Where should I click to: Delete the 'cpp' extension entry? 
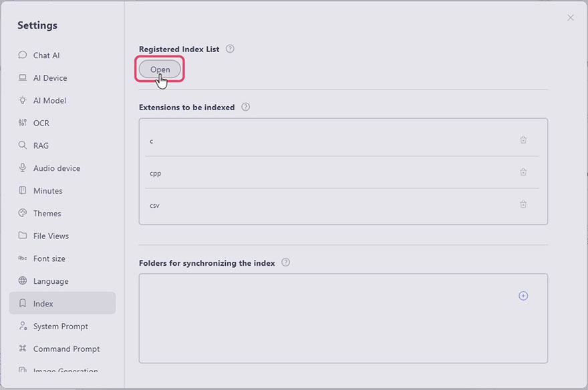tap(523, 172)
